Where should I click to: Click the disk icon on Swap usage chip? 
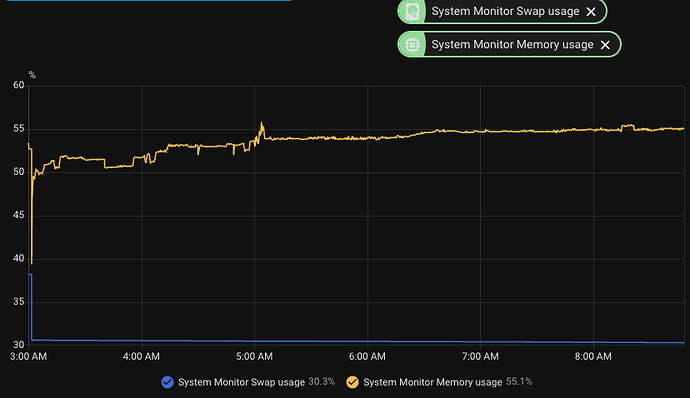pyautogui.click(x=412, y=11)
